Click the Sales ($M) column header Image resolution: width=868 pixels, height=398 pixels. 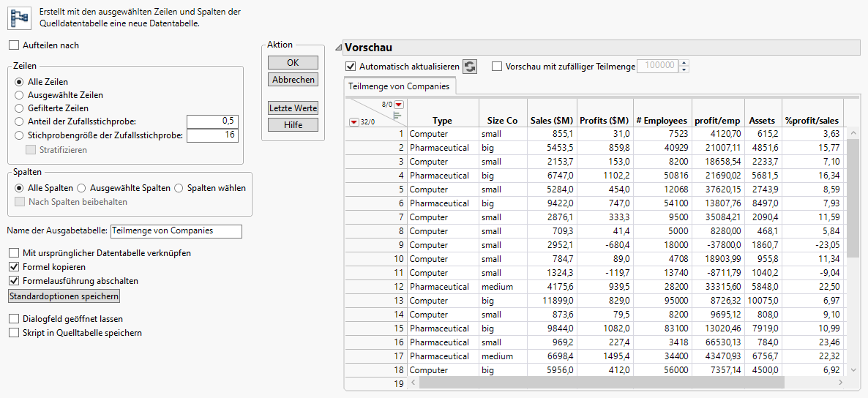[x=551, y=121]
